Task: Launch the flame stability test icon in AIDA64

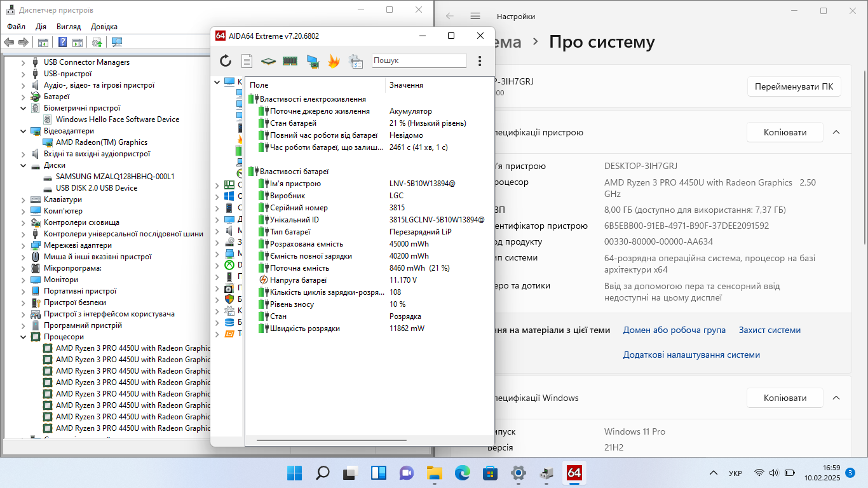Action: click(x=334, y=60)
